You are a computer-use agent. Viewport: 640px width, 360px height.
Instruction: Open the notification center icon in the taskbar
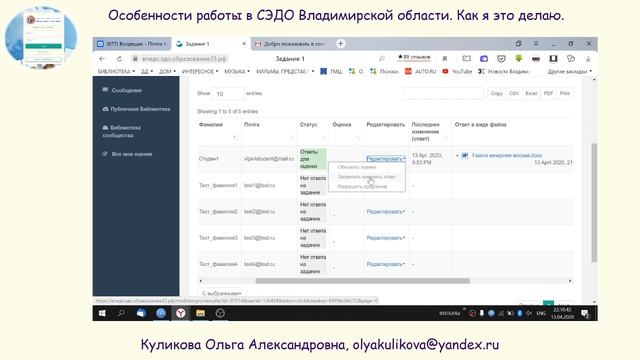click(585, 313)
